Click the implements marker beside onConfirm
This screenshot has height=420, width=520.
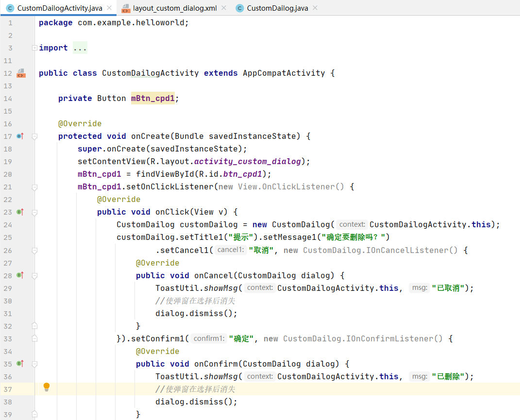coord(20,363)
